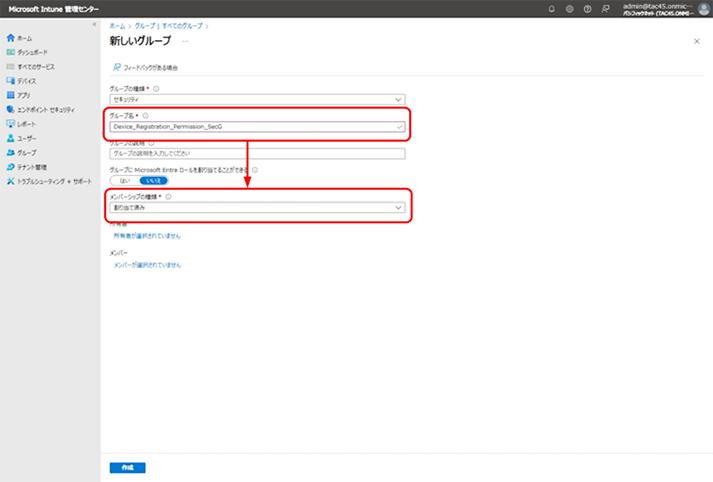The width and height of the screenshot is (713, 482).
Task: Click info icon next to メンバーシップの種類
Action: (168, 197)
